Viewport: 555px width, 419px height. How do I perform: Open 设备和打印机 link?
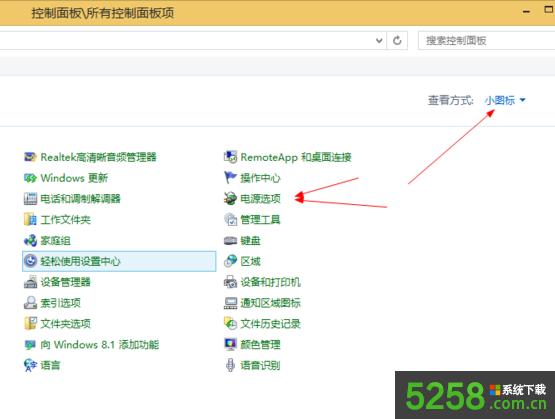click(x=270, y=282)
